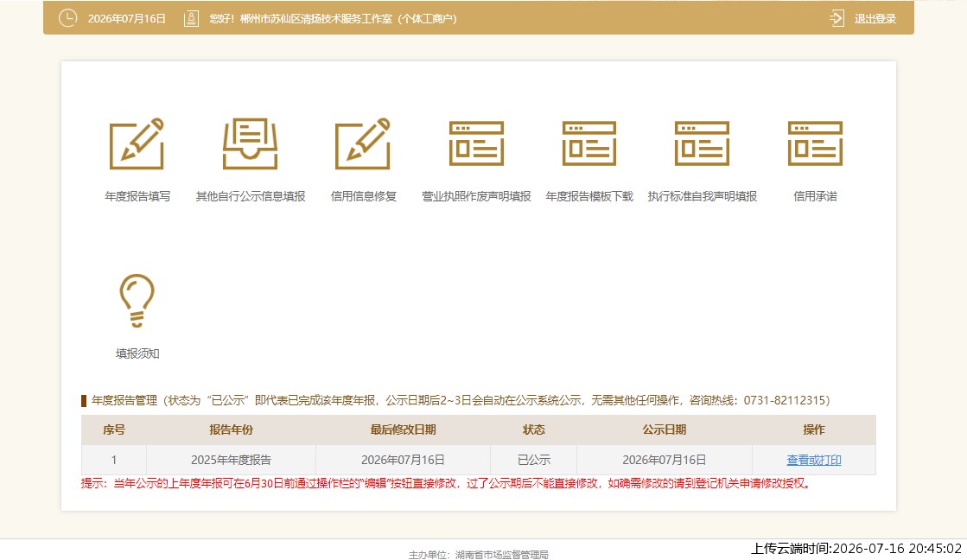Open the 执行标准自我声明填报 form icon

[x=702, y=143]
